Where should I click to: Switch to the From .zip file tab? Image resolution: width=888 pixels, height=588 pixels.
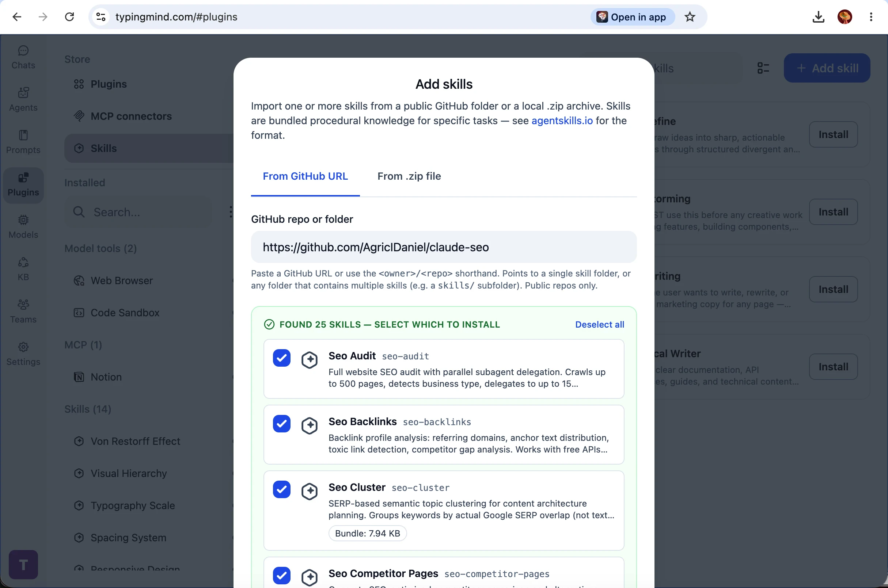409,176
